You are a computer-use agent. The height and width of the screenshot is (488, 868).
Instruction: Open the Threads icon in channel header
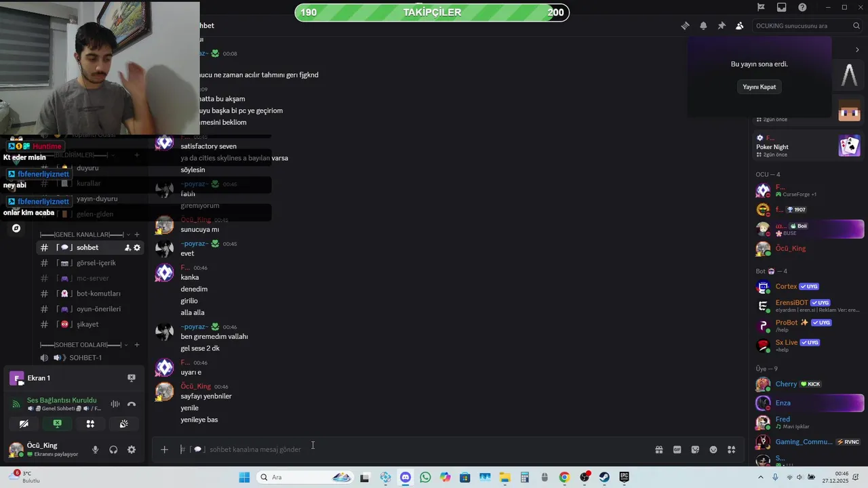pyautogui.click(x=685, y=26)
